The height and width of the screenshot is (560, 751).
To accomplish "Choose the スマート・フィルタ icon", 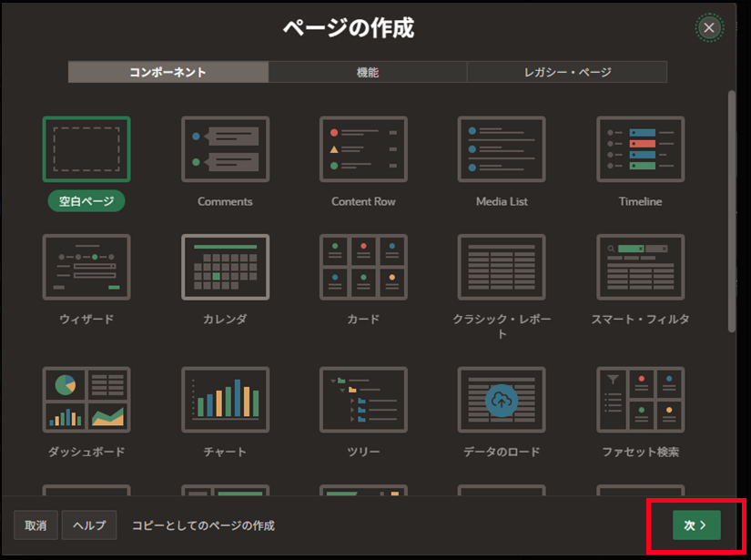I will point(640,268).
